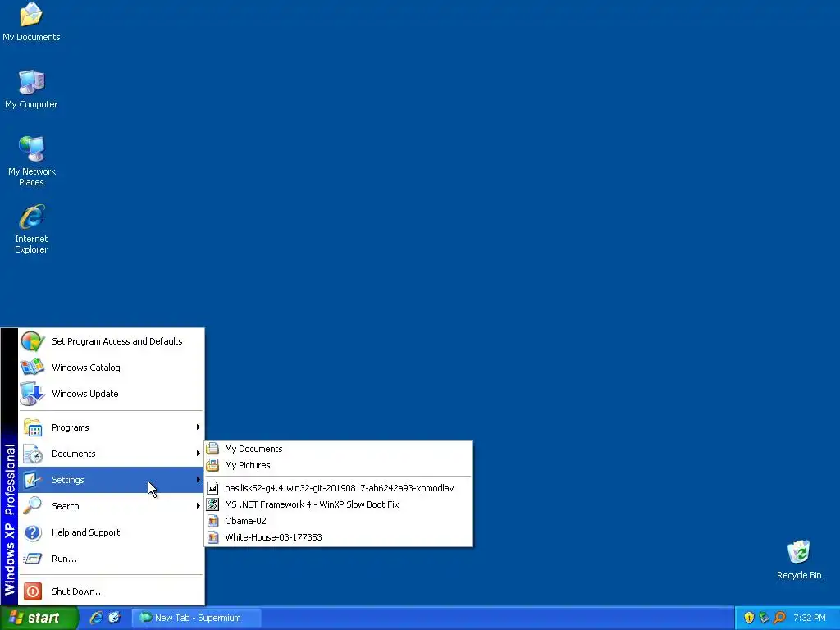840x630 pixels.
Task: Open My Documents desktop icon
Action: [x=31, y=15]
